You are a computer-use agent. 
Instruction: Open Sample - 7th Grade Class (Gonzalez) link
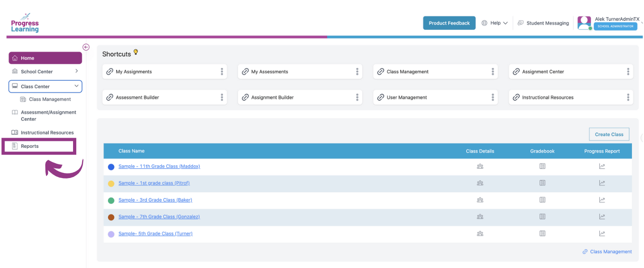[x=159, y=217]
